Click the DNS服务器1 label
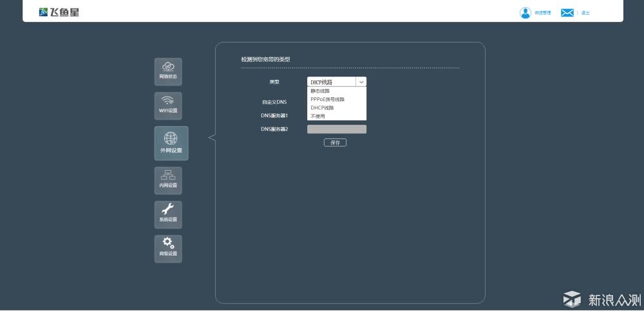 tap(274, 115)
